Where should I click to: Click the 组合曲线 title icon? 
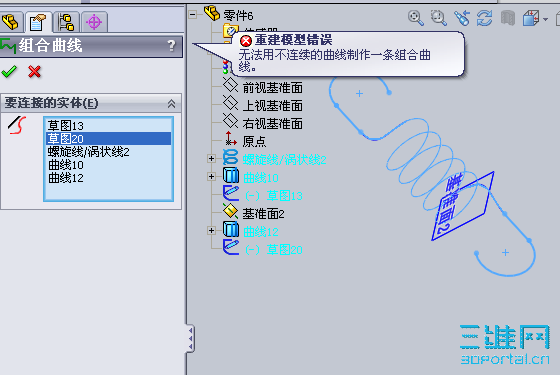(x=8, y=46)
